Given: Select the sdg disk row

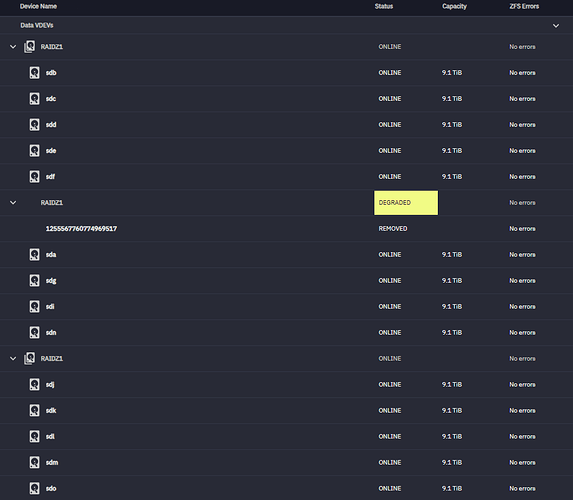Looking at the screenshot, I should coord(286,281).
